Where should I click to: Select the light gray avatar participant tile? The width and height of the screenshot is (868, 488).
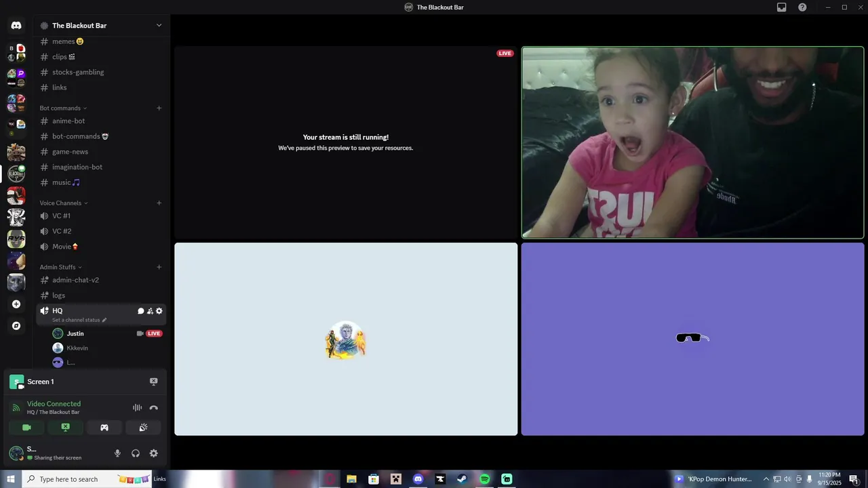coord(346,339)
